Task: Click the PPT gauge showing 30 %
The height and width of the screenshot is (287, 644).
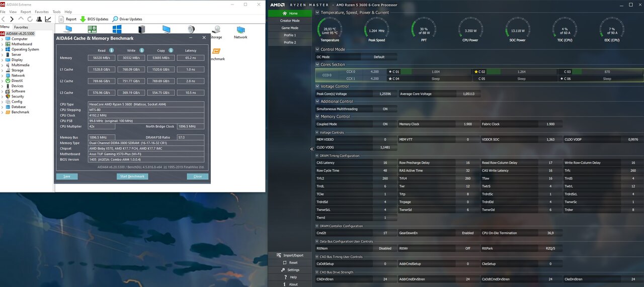Action: click(x=424, y=29)
